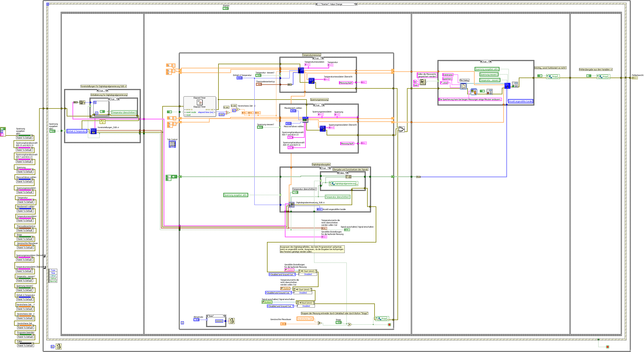This screenshot has height=352, width=644.
Task: Click Reinit To Default under Programm beenden
Action: pyautogui.click(x=25, y=337)
